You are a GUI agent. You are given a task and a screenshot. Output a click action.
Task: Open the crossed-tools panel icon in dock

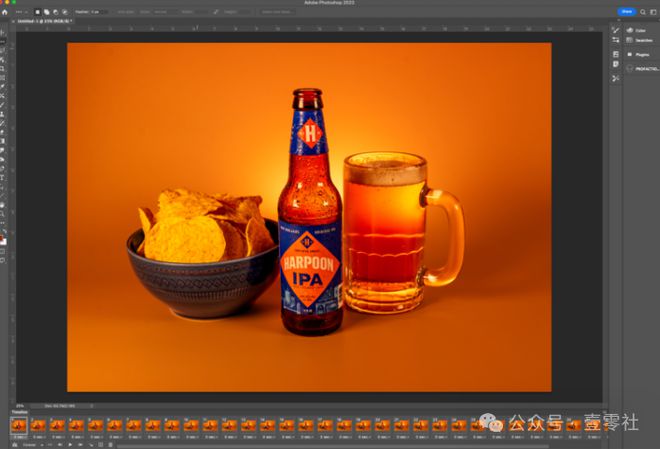(x=615, y=78)
